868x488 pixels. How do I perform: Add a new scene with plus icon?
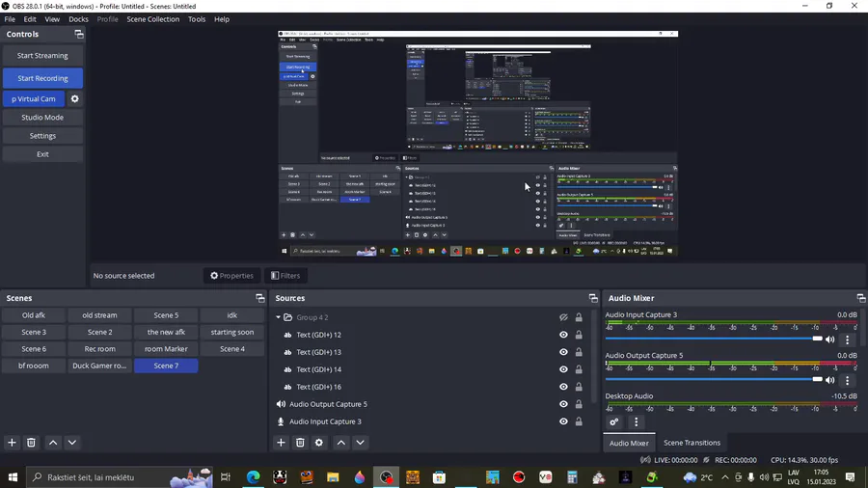click(12, 443)
